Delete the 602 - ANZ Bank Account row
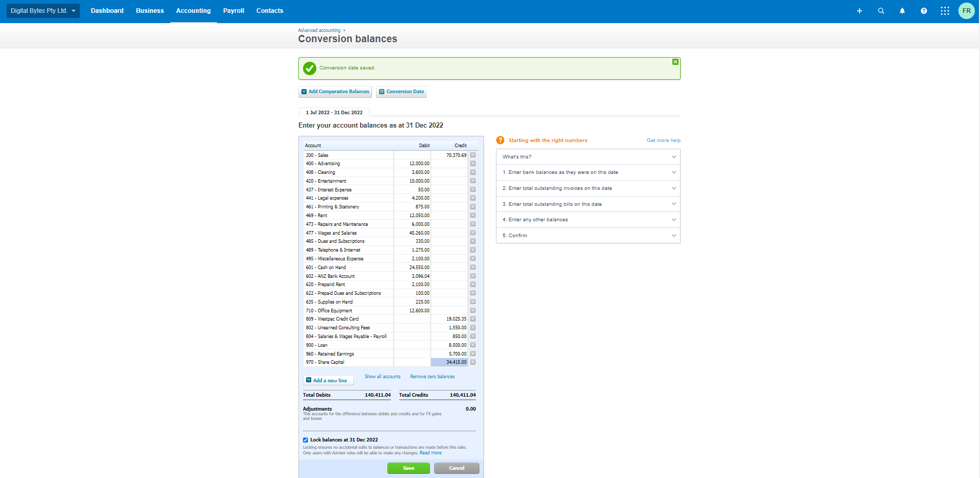This screenshot has height=478, width=980. (x=473, y=276)
